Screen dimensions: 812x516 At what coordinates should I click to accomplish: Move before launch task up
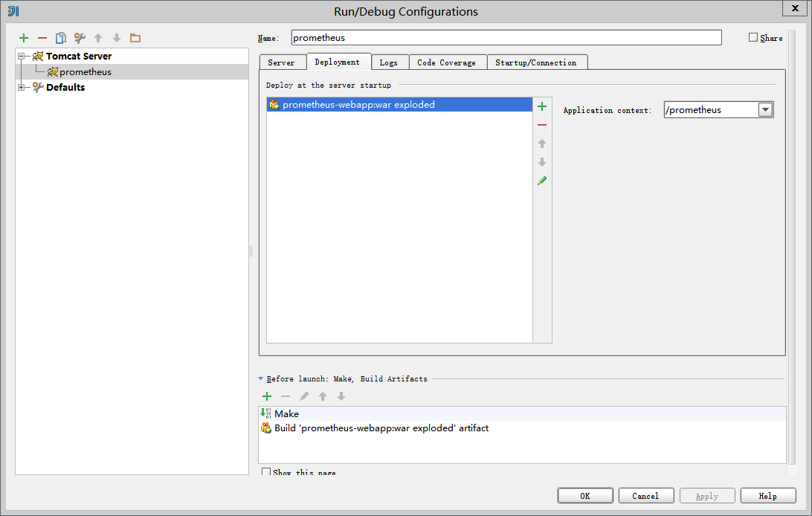(323, 396)
